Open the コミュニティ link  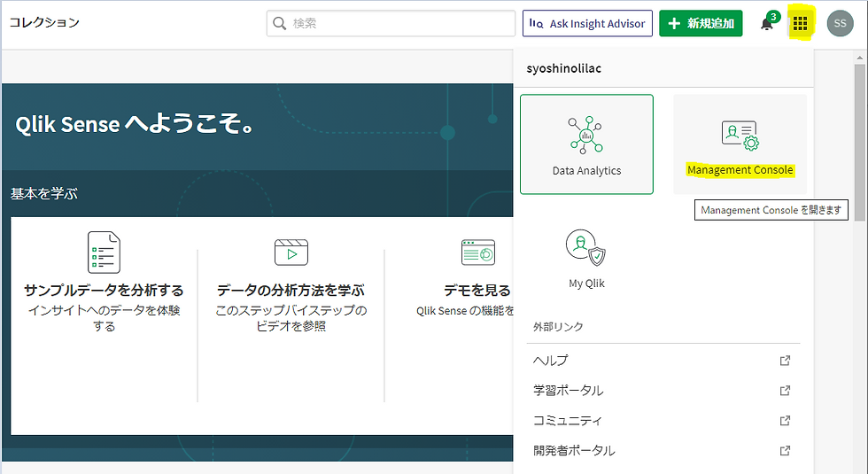[x=662, y=420]
